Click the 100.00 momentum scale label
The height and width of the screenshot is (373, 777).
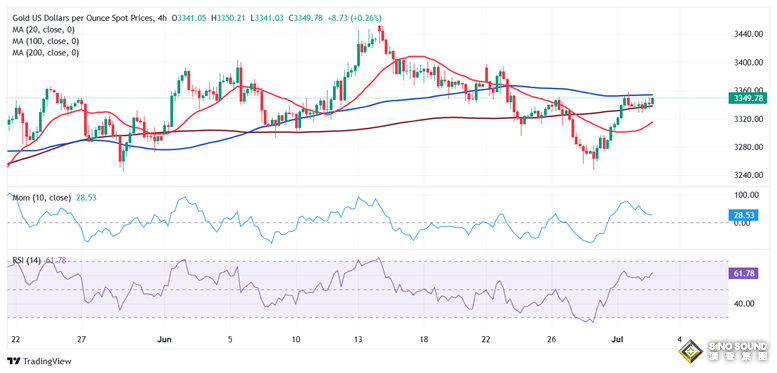(747, 194)
